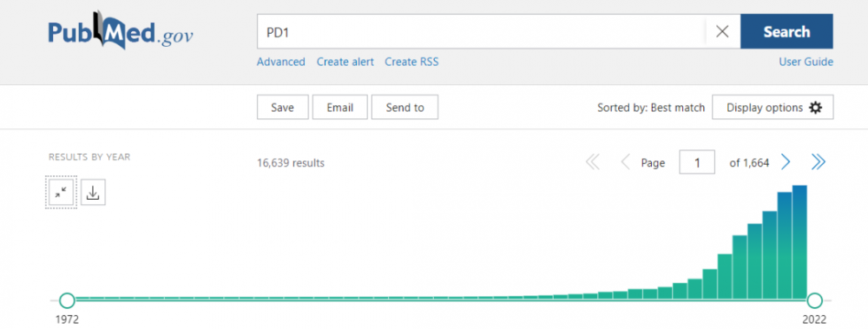Jump to the last results page
This screenshot has width=868, height=329.
point(819,162)
